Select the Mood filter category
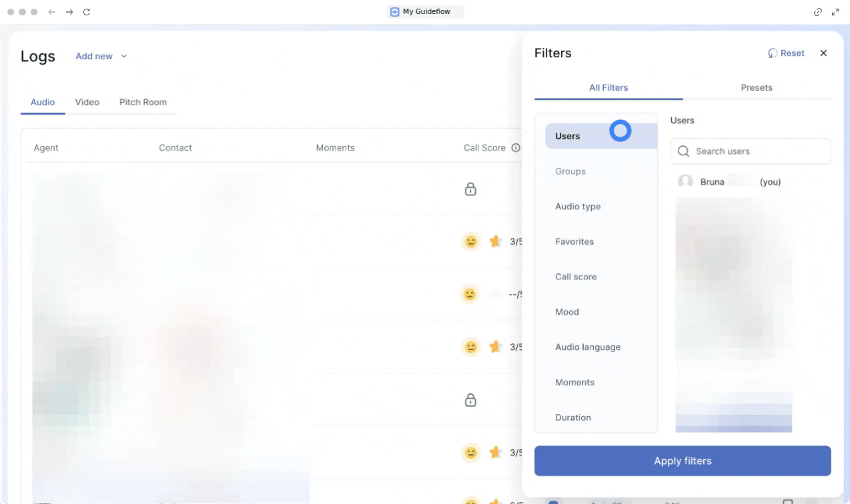Screen dimensions: 850x504 (x=567, y=312)
